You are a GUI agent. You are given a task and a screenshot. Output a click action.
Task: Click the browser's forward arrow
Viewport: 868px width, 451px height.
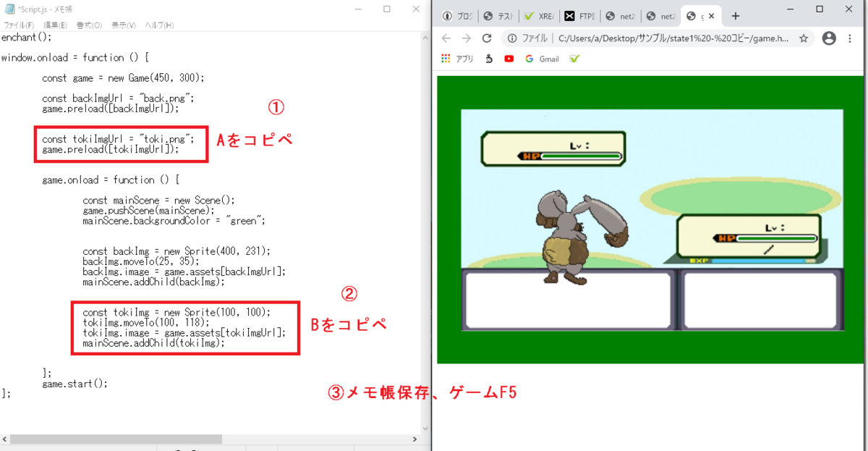pos(467,38)
